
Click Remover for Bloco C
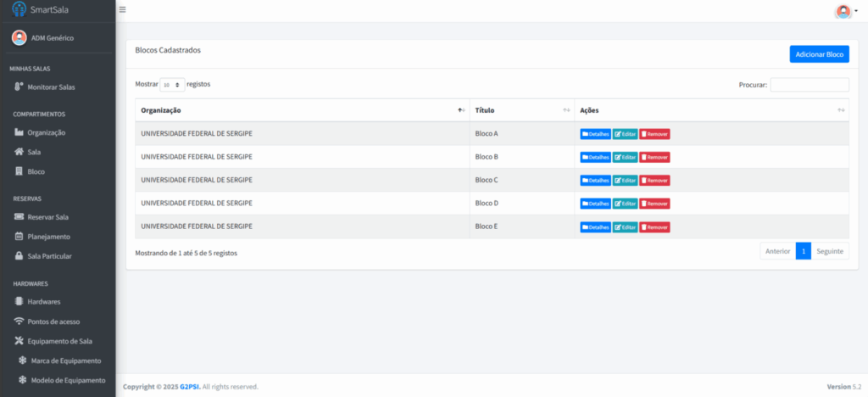654,180
